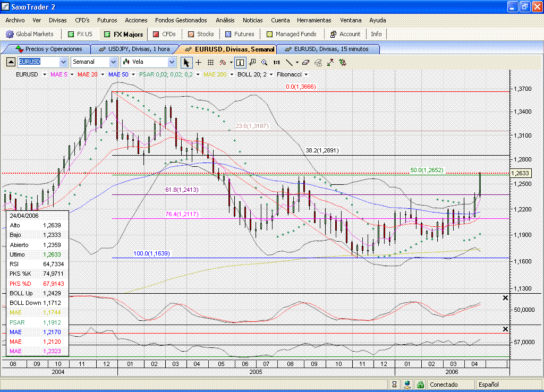
Task: Expand the MAE 200 indicator menu
Action: pyautogui.click(x=232, y=74)
